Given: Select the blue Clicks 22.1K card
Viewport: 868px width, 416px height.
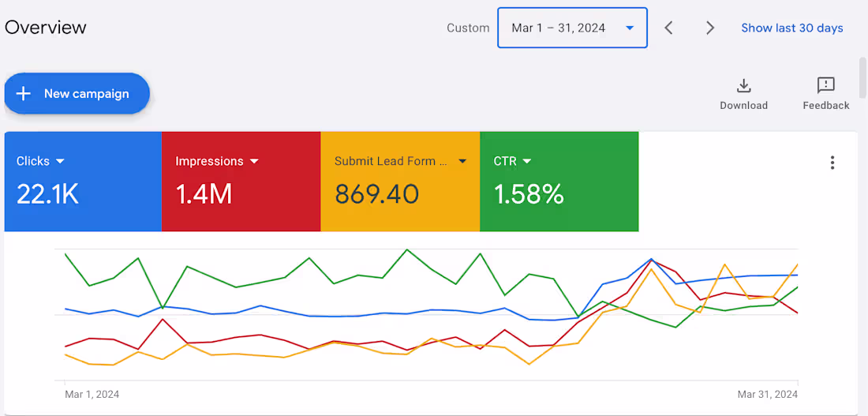Looking at the screenshot, I should 83,182.
